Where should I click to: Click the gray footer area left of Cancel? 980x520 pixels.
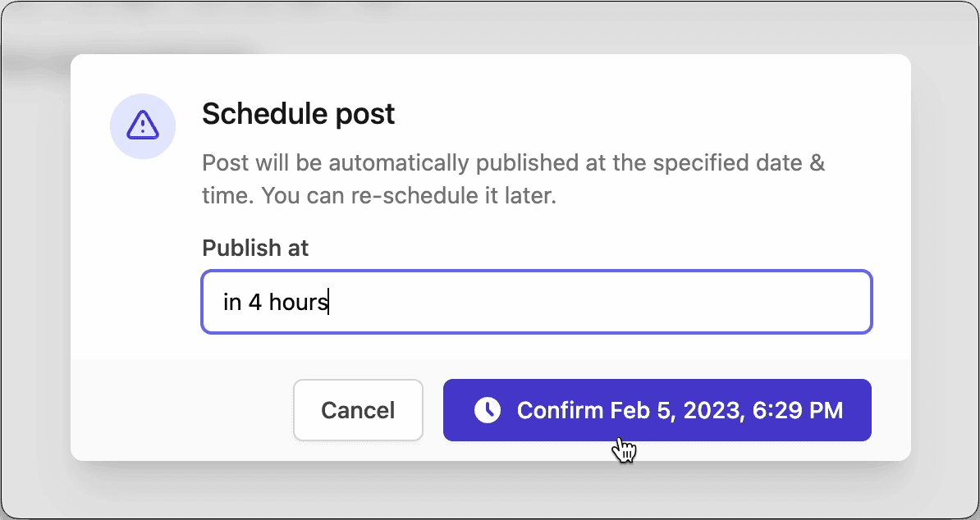point(181,410)
